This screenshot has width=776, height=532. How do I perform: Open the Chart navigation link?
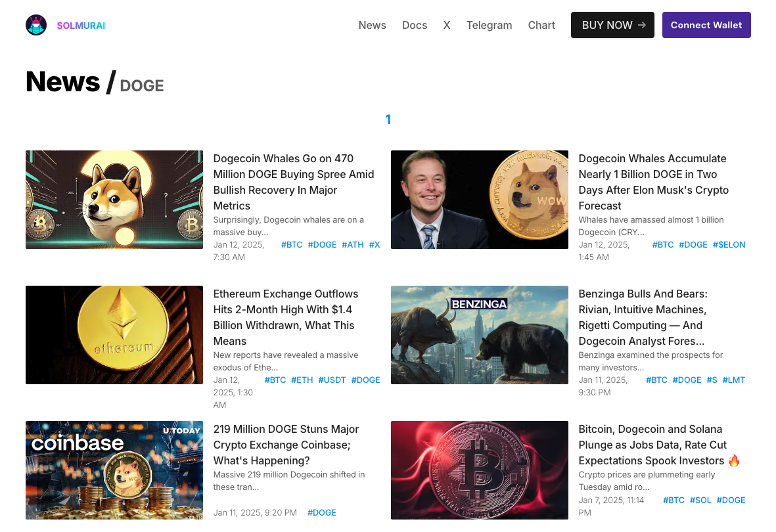coord(541,25)
